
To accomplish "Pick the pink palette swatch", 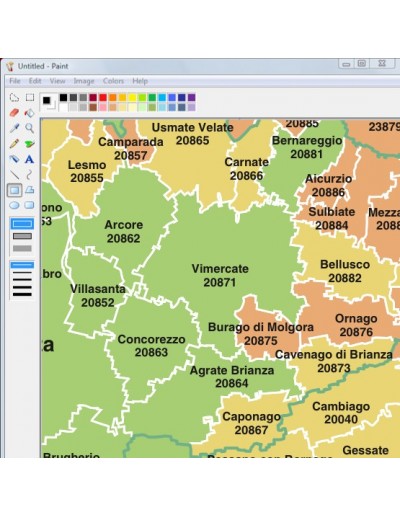I will pyautogui.click(x=103, y=107).
